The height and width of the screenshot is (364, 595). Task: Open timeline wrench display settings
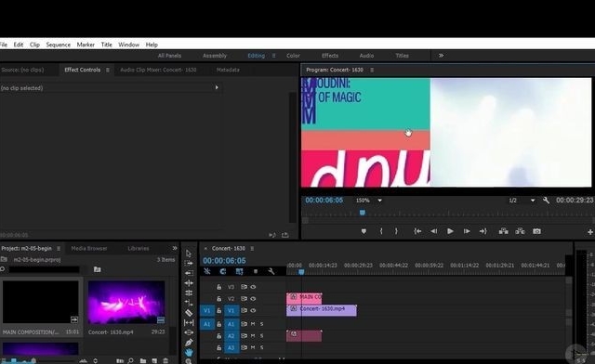tap(271, 271)
